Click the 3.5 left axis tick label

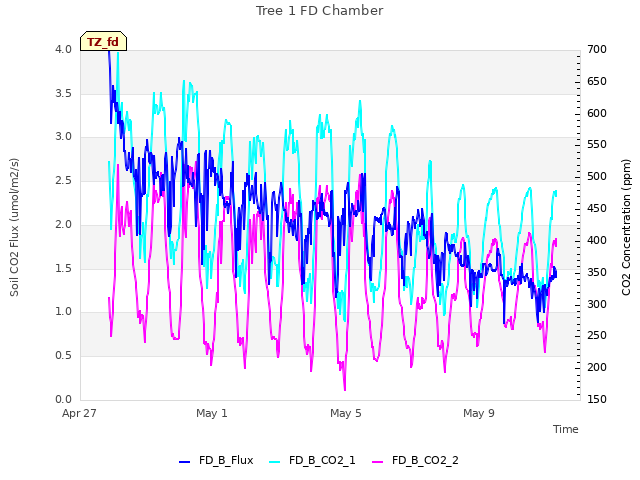tap(63, 93)
